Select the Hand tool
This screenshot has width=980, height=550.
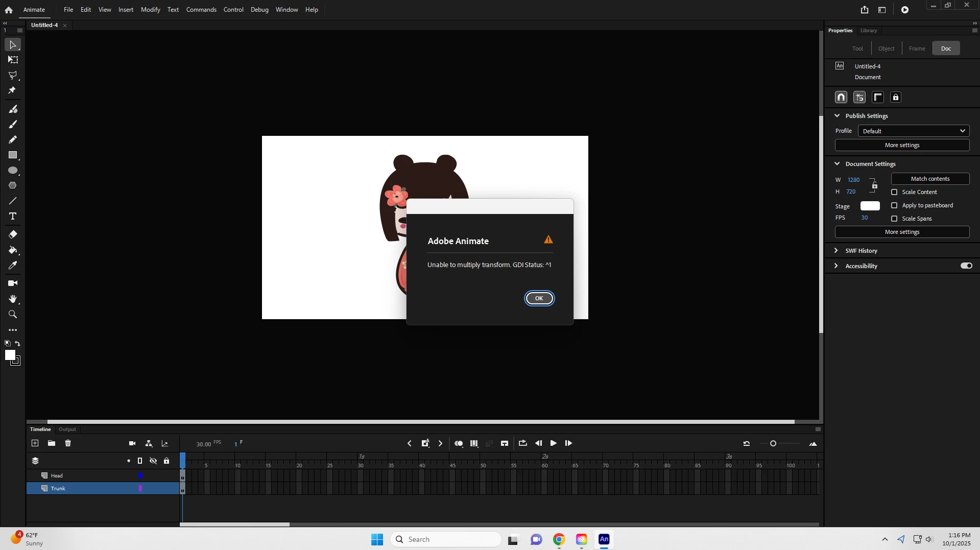[x=13, y=299]
